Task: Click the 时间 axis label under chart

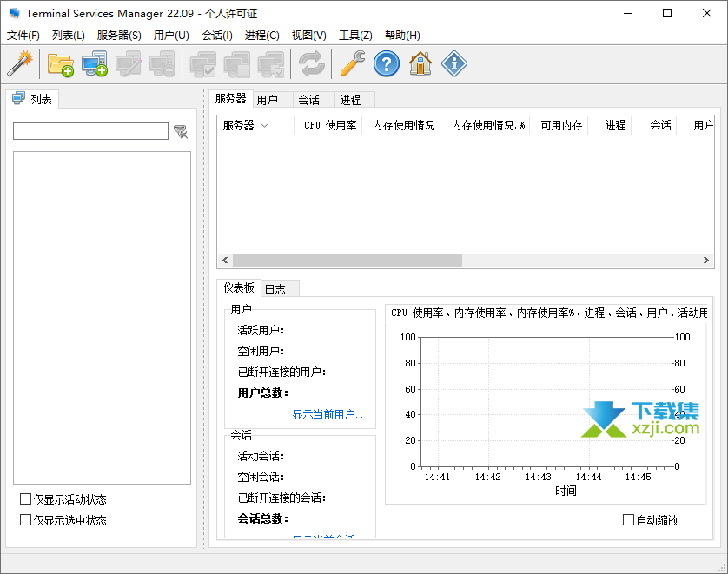Action: pyautogui.click(x=566, y=491)
